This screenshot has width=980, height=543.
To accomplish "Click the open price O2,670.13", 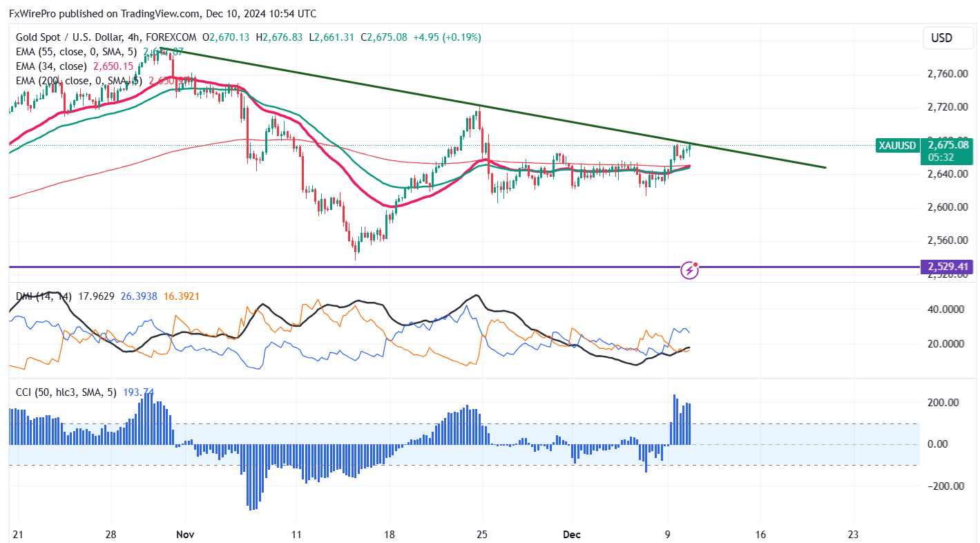I will point(227,37).
